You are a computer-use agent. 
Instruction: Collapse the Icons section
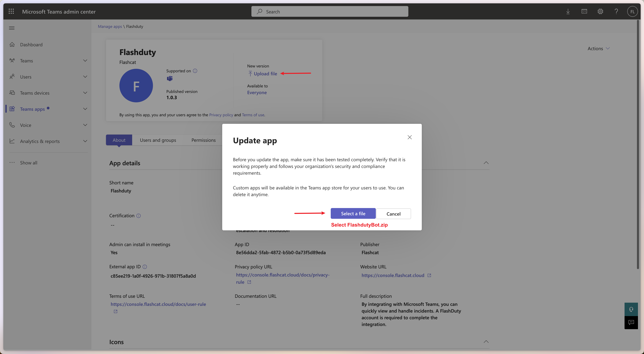(486, 342)
